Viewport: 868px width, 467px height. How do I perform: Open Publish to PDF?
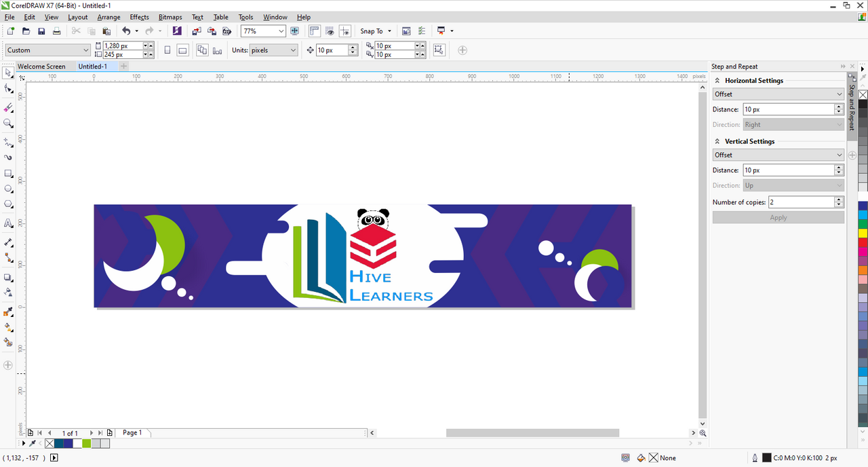(x=227, y=31)
